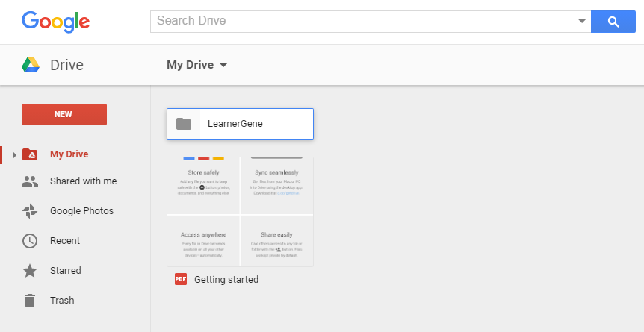Click the red NEW button

pos(64,114)
